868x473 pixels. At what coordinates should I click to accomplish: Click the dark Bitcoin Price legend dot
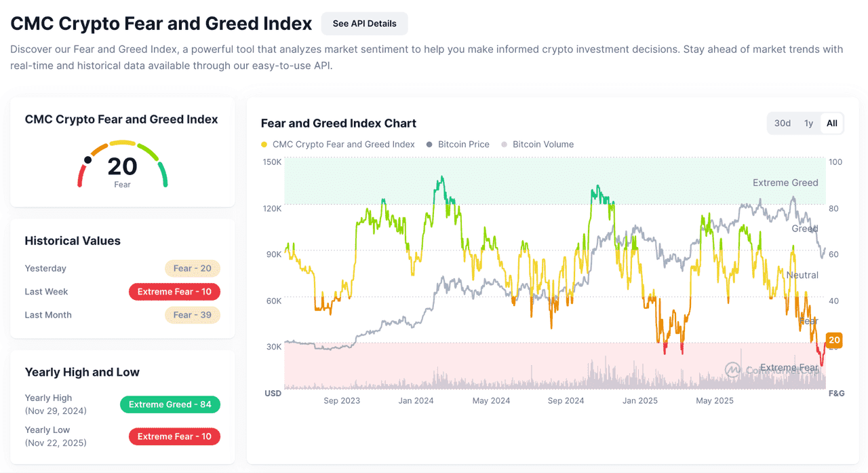point(428,144)
